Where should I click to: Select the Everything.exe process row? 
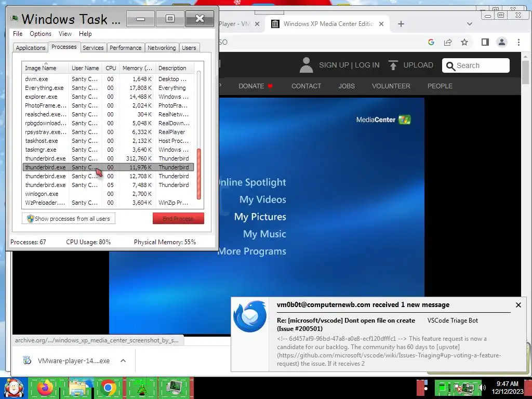(108, 87)
